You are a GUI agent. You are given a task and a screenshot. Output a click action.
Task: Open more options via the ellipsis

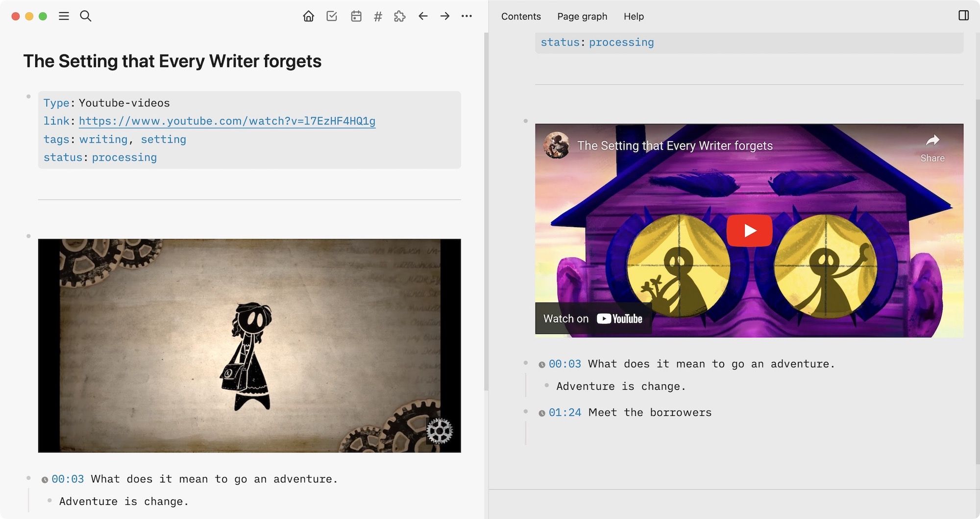point(466,16)
